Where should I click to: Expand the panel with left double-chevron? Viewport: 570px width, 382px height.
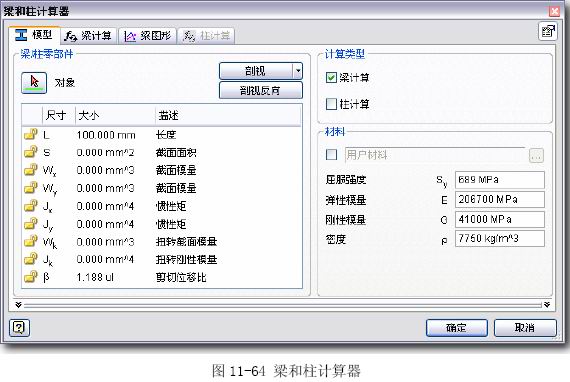(18, 305)
